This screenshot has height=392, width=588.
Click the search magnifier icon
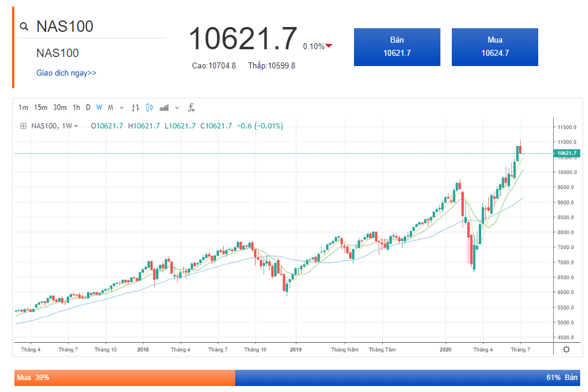(x=25, y=26)
